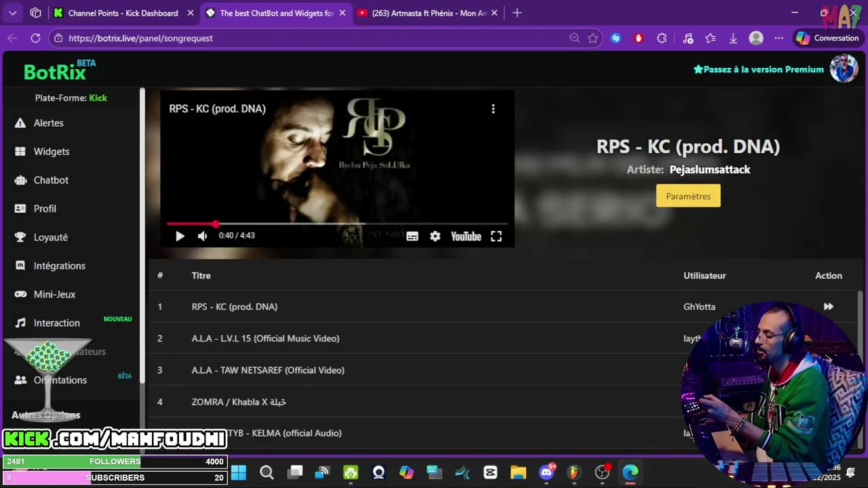Open the browser profile avatar
This screenshot has height=488, width=868.
click(756, 38)
